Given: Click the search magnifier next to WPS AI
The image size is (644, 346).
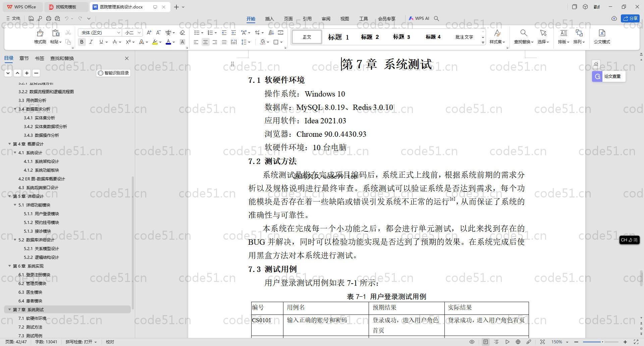Looking at the screenshot, I should (x=436, y=18).
